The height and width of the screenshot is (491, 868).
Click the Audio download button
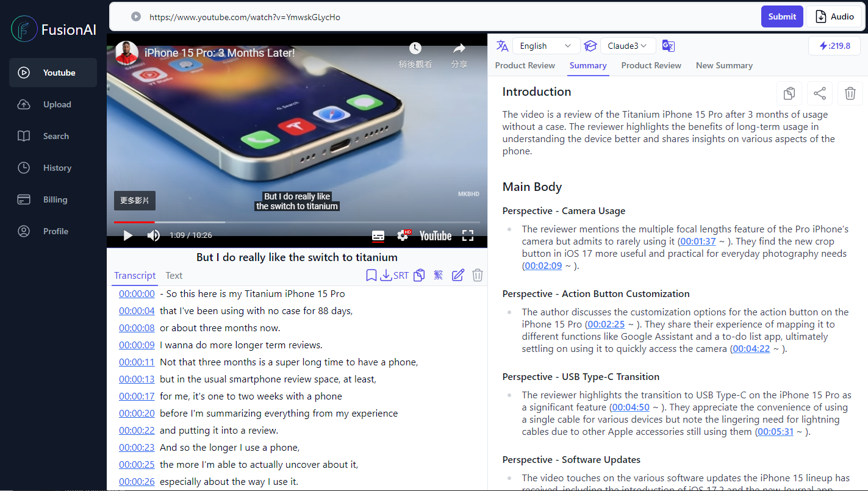pyautogui.click(x=834, y=16)
